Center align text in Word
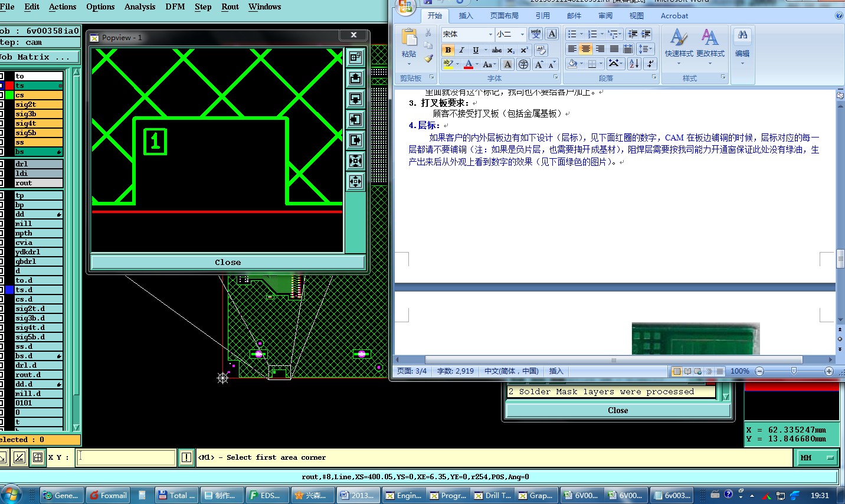 click(x=585, y=49)
